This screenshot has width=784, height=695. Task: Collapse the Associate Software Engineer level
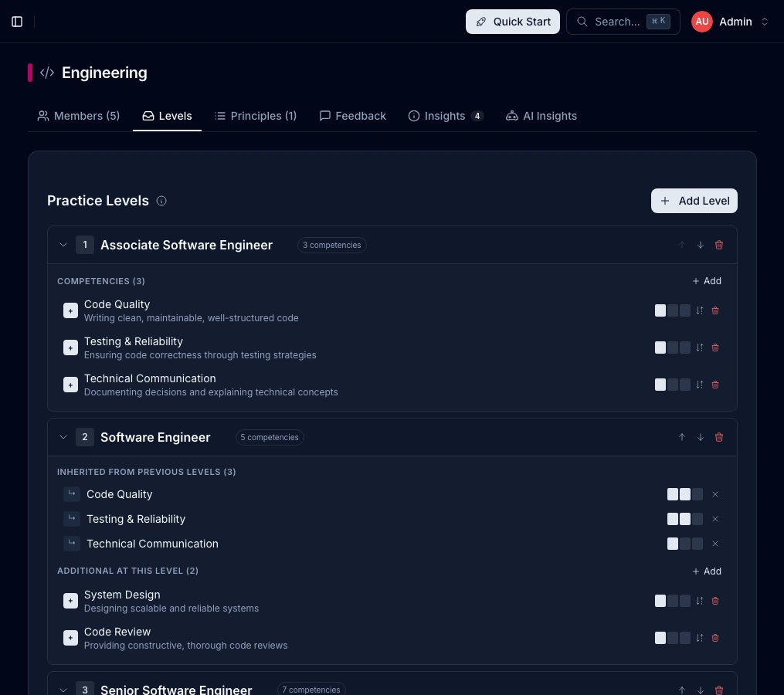(x=63, y=245)
